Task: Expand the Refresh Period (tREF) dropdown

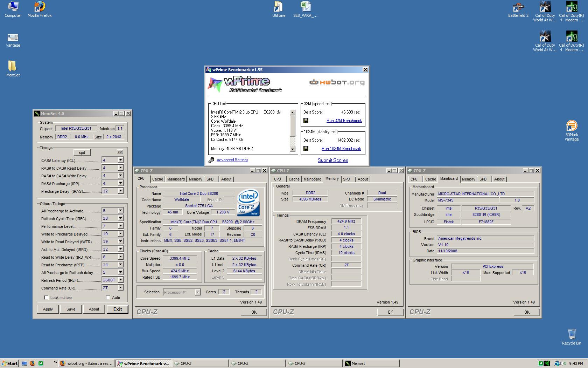Action: [120, 280]
